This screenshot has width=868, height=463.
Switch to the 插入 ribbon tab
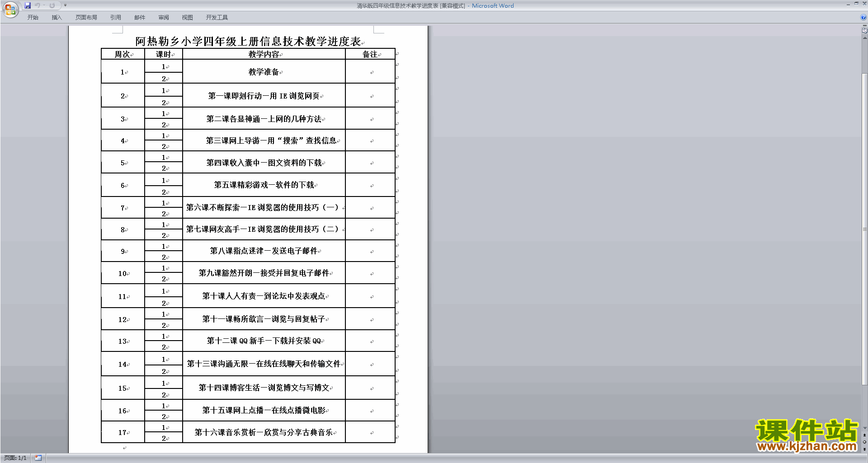coord(57,18)
